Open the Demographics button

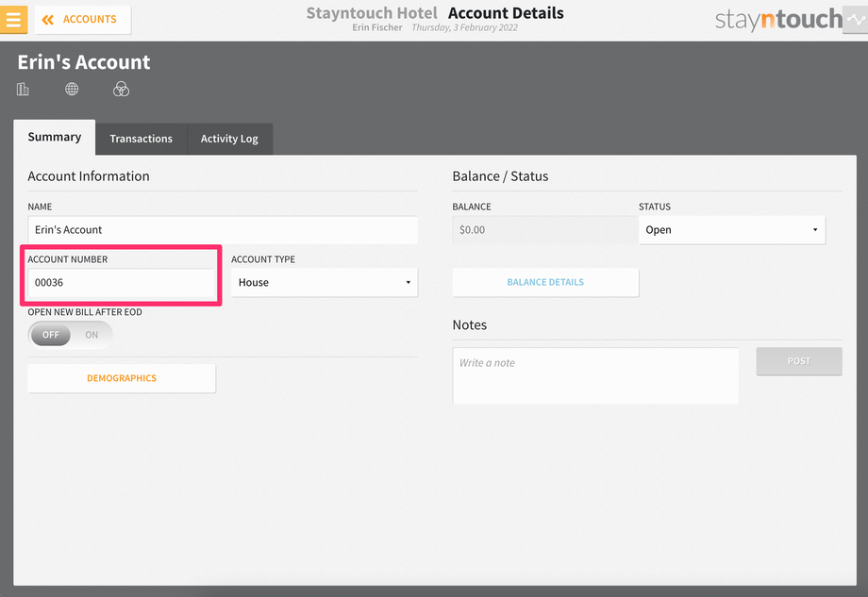coord(121,378)
